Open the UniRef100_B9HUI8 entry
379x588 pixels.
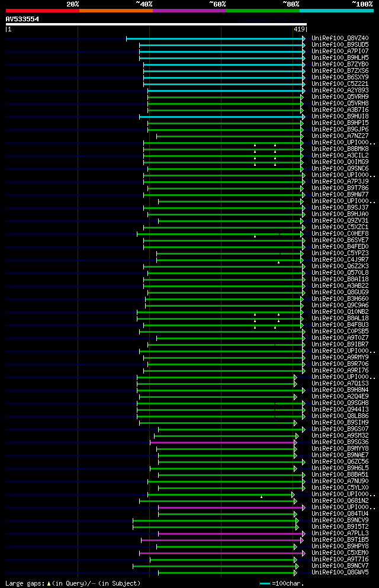[x=340, y=116]
